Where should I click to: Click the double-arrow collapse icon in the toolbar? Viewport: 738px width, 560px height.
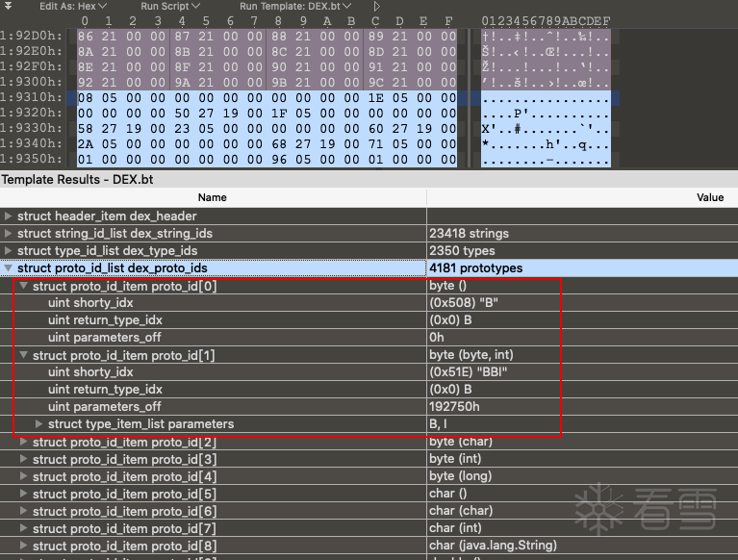point(8,6)
